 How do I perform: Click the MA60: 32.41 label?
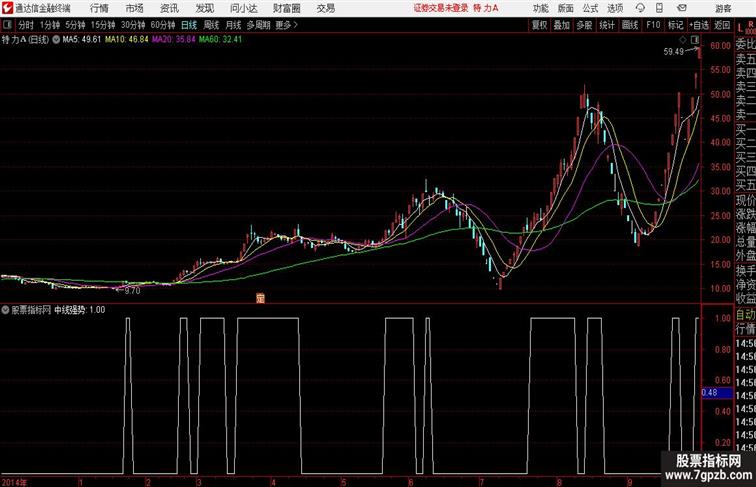(220, 40)
